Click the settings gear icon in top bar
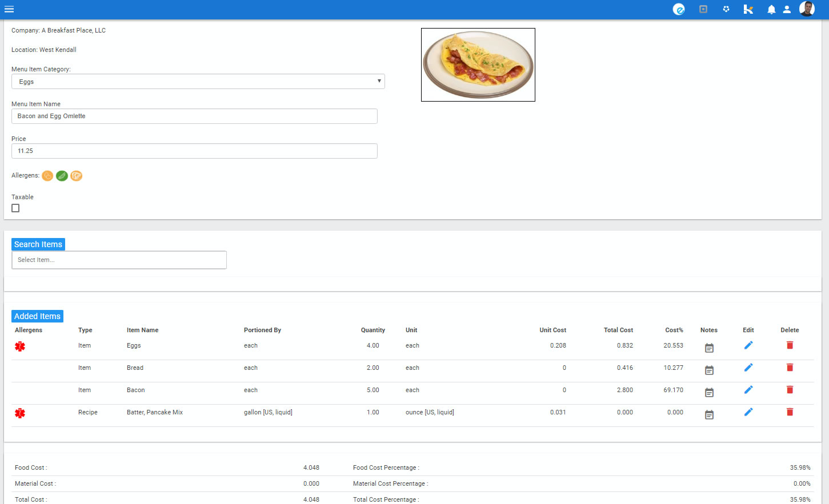Image resolution: width=829 pixels, height=504 pixels. pyautogui.click(x=726, y=9)
